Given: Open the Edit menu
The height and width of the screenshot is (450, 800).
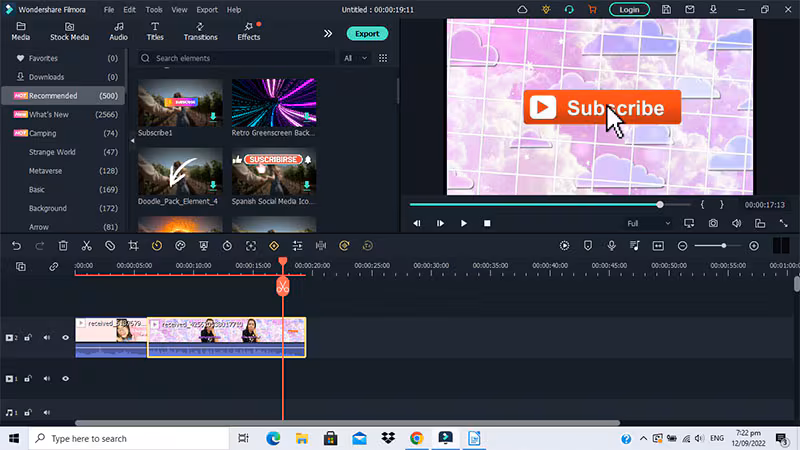Looking at the screenshot, I should [130, 10].
